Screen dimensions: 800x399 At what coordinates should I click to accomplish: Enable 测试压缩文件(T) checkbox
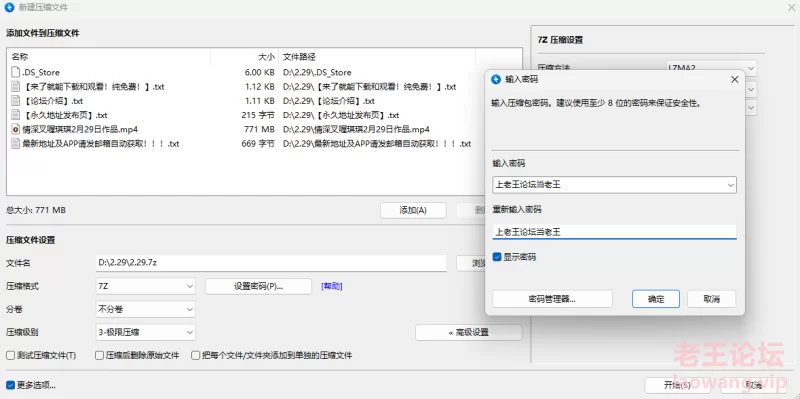click(x=10, y=355)
